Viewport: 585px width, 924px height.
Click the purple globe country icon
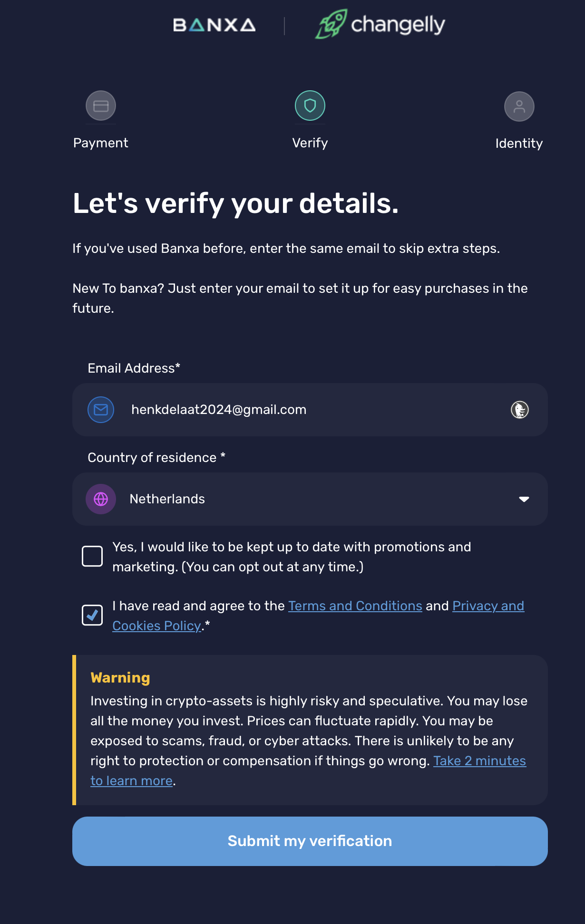pyautogui.click(x=101, y=499)
